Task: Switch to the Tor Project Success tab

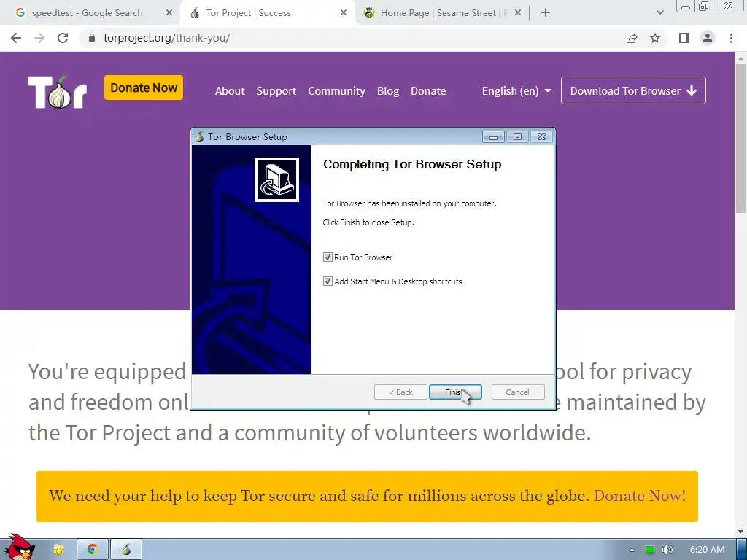Action: tap(248, 13)
